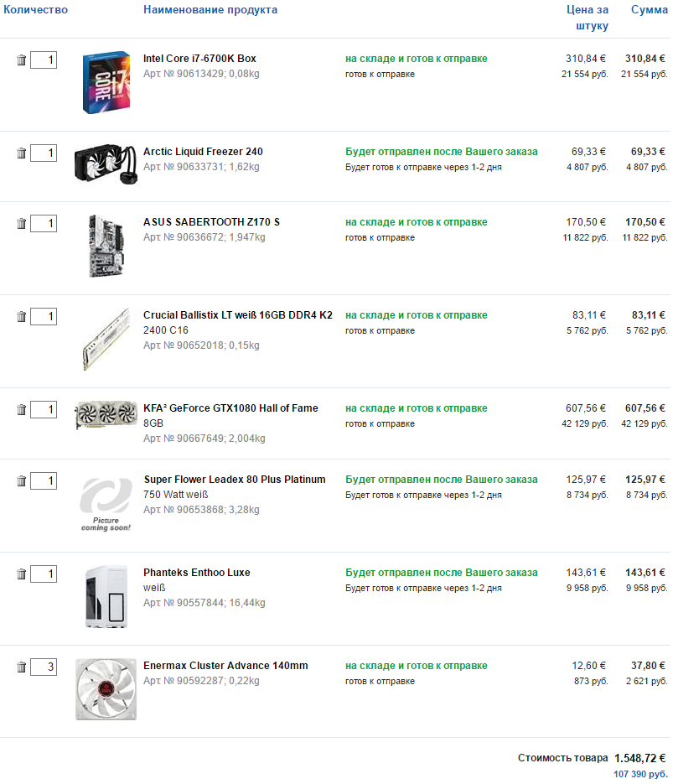Open ASUS SABERTOOTH Z170 S product page
This screenshot has width=673, height=784.
pyautogui.click(x=211, y=222)
